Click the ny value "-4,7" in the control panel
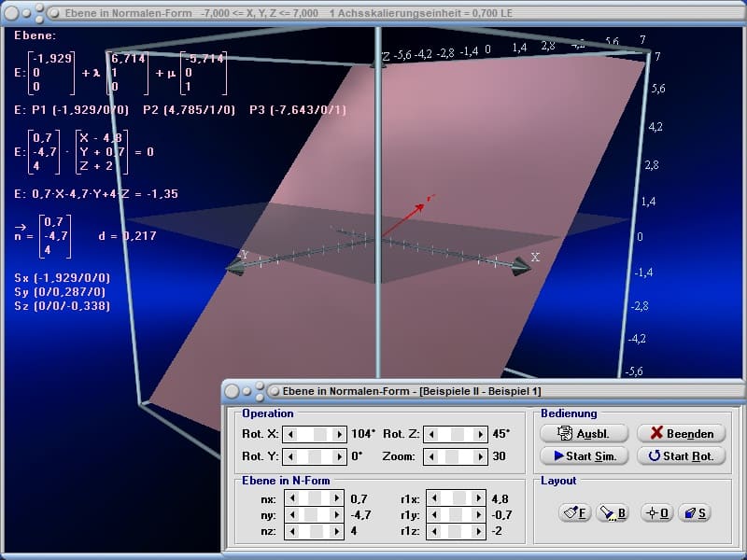This screenshot has height=560, width=747. click(360, 515)
